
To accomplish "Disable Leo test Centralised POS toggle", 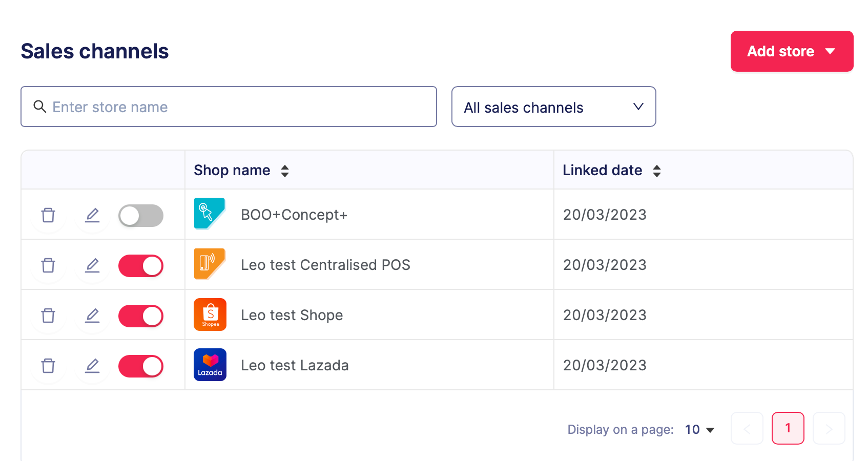I will [141, 266].
